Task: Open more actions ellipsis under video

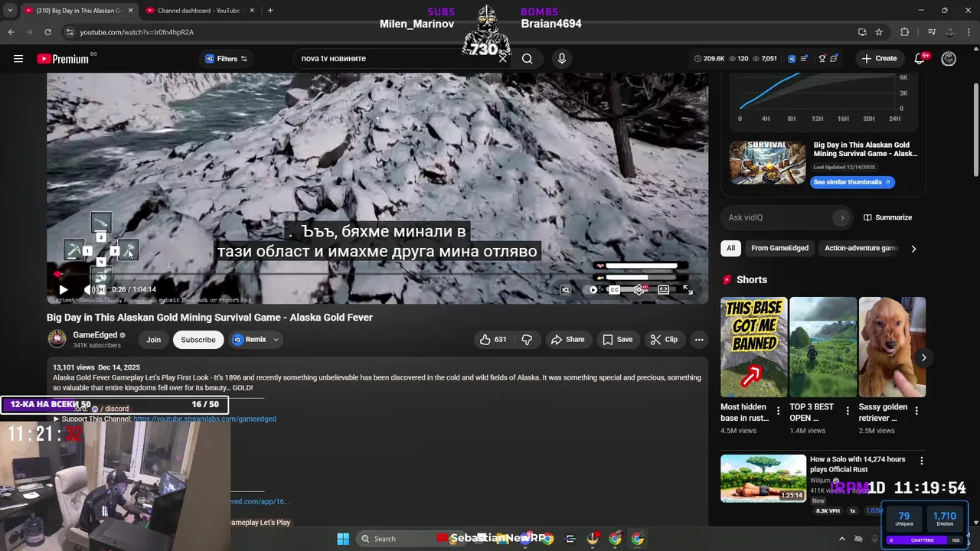Action: point(699,340)
